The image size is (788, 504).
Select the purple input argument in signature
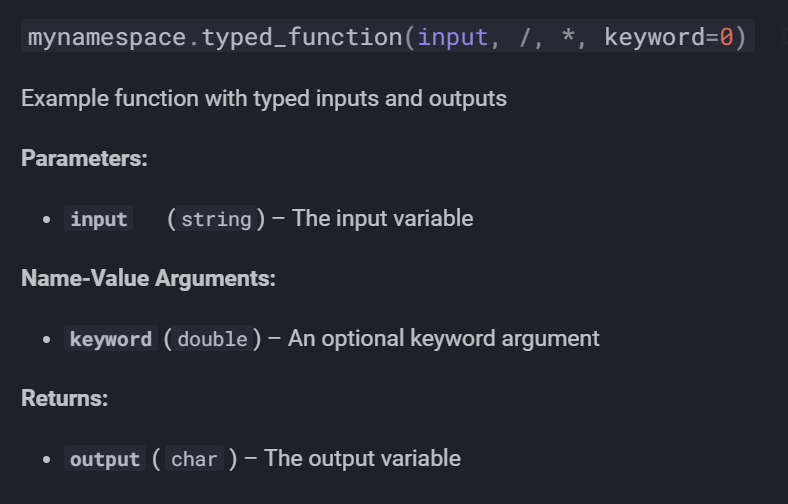[452, 37]
